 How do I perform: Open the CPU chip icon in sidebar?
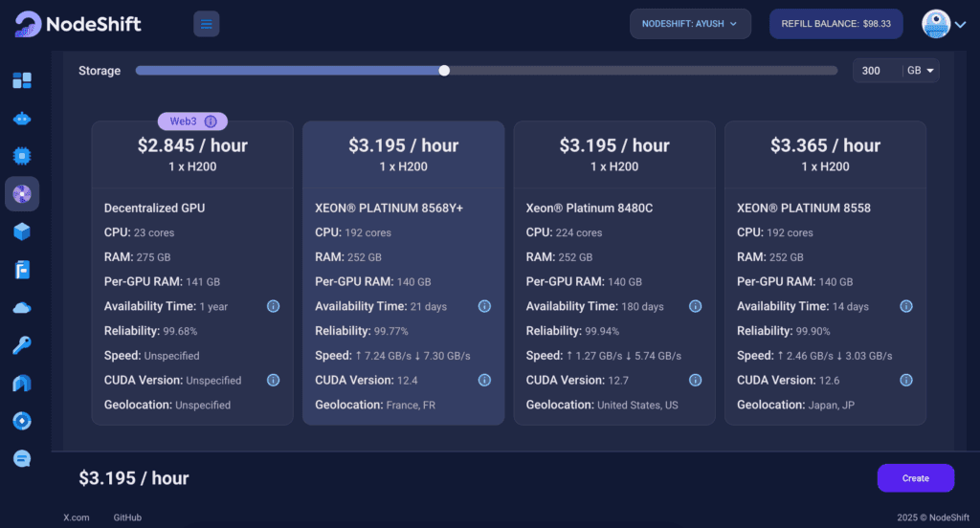pos(22,156)
